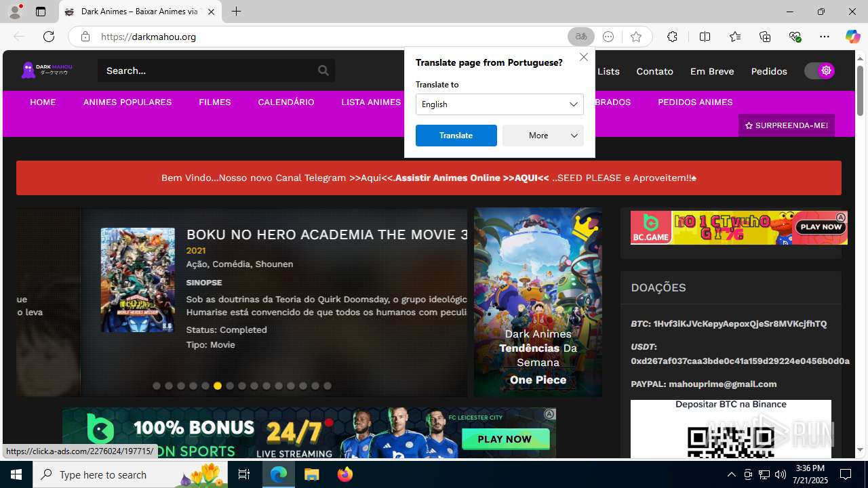Toggle split screen view icon
The image size is (868, 488).
[705, 37]
